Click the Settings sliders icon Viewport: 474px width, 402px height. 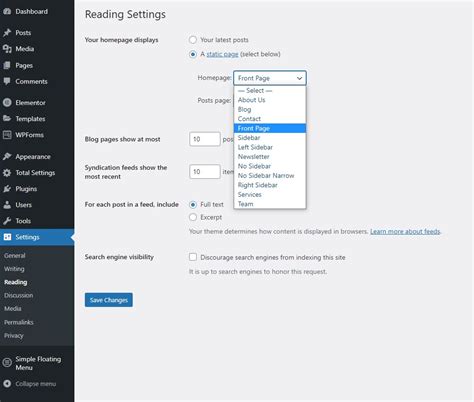pos(7,237)
